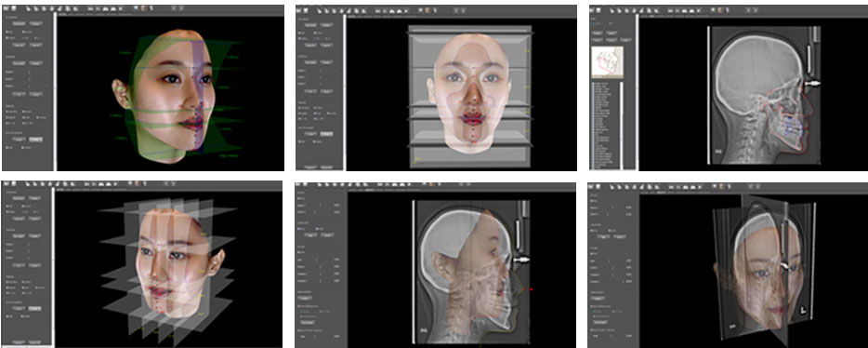Open the cephalometric tracing thumbnail beside skull X-ray
Image resolution: width=868 pixels, height=348 pixels.
(607, 62)
